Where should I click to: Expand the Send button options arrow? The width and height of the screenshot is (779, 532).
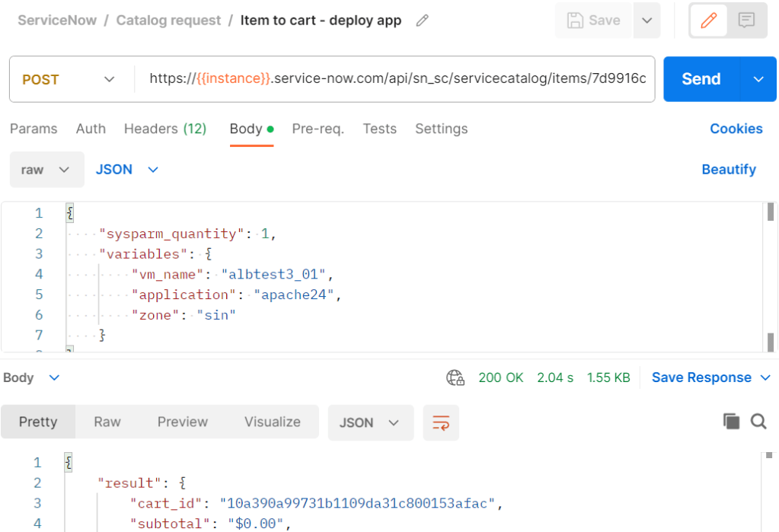pyautogui.click(x=758, y=79)
